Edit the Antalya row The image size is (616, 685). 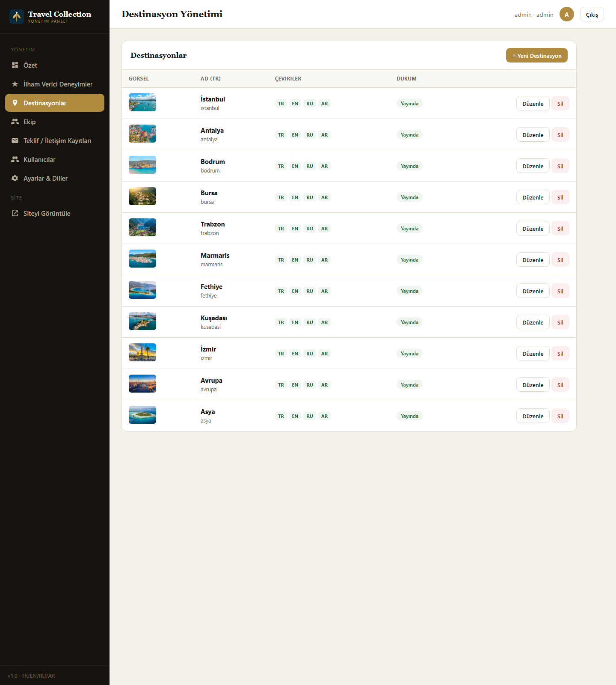pyautogui.click(x=533, y=134)
